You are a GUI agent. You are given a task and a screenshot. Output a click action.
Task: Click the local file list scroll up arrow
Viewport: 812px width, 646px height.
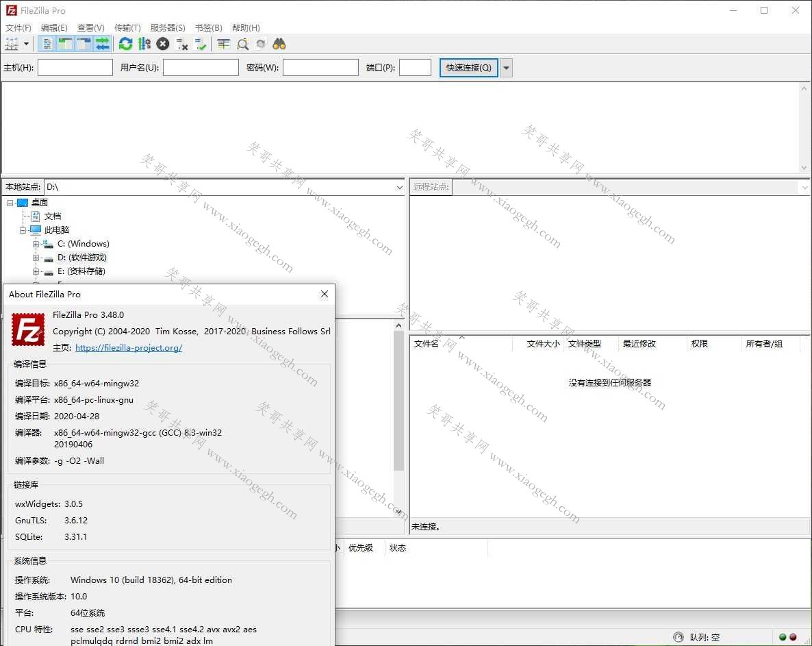[398, 326]
